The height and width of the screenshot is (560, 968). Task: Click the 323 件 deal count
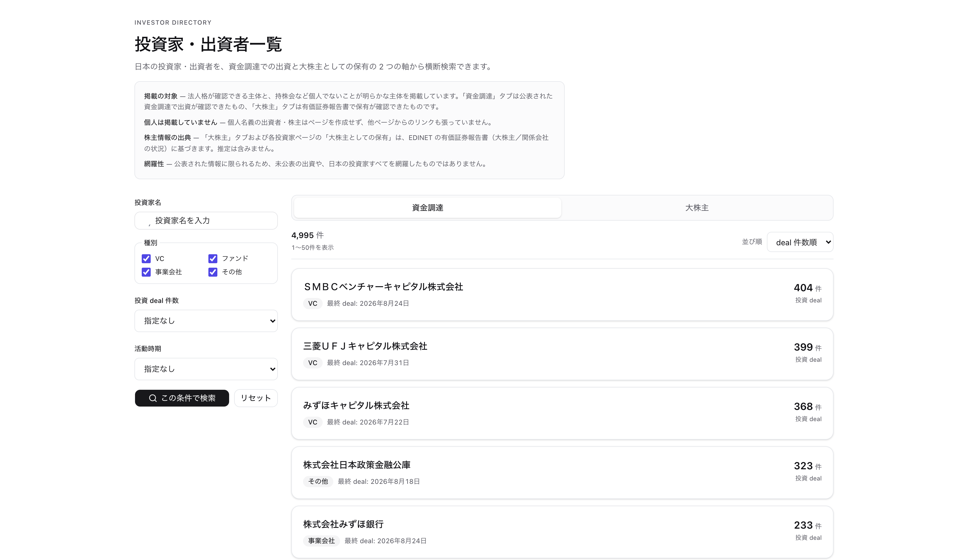pos(808,466)
